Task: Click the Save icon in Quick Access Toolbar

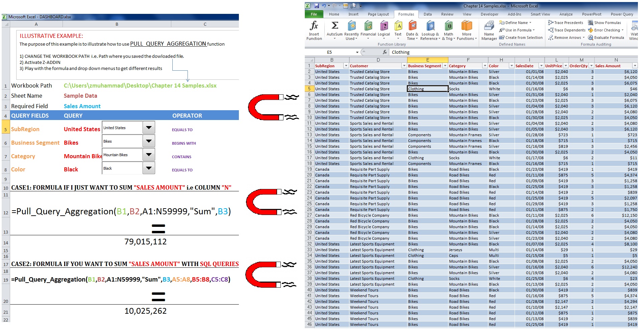Action: pos(317,6)
